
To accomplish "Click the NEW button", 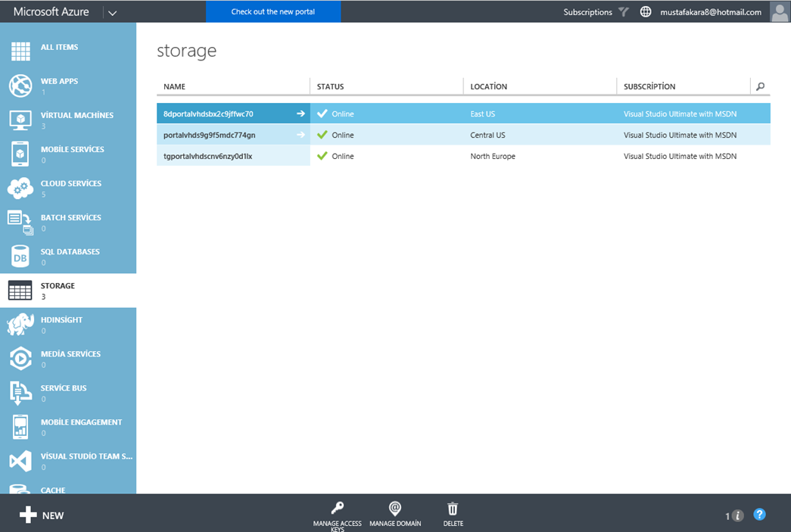I will 42,515.
